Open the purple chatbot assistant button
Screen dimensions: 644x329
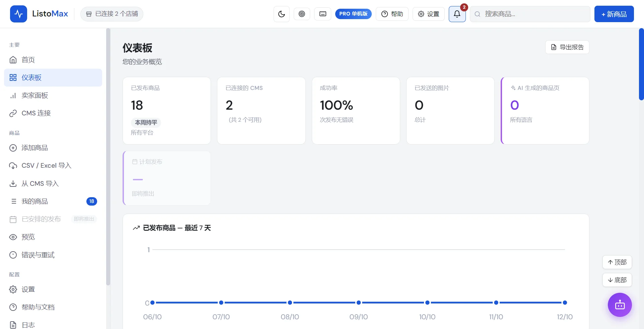coord(620,305)
